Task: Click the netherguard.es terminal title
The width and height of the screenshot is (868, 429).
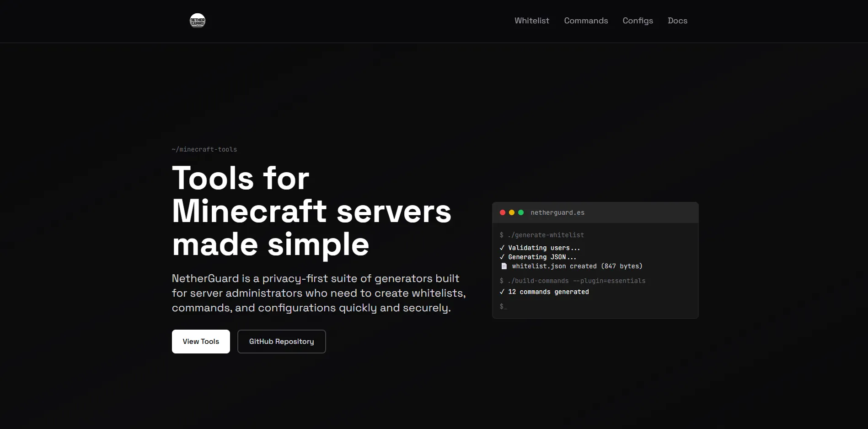Action: [557, 212]
